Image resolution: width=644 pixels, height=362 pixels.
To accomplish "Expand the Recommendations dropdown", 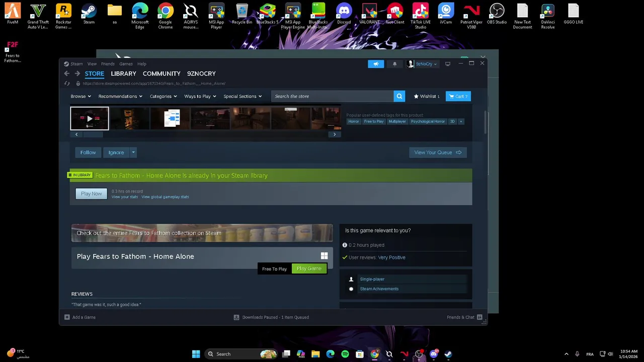I will coord(120,96).
